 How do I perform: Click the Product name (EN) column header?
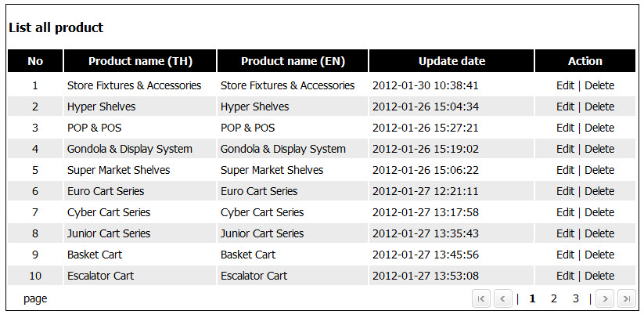293,61
